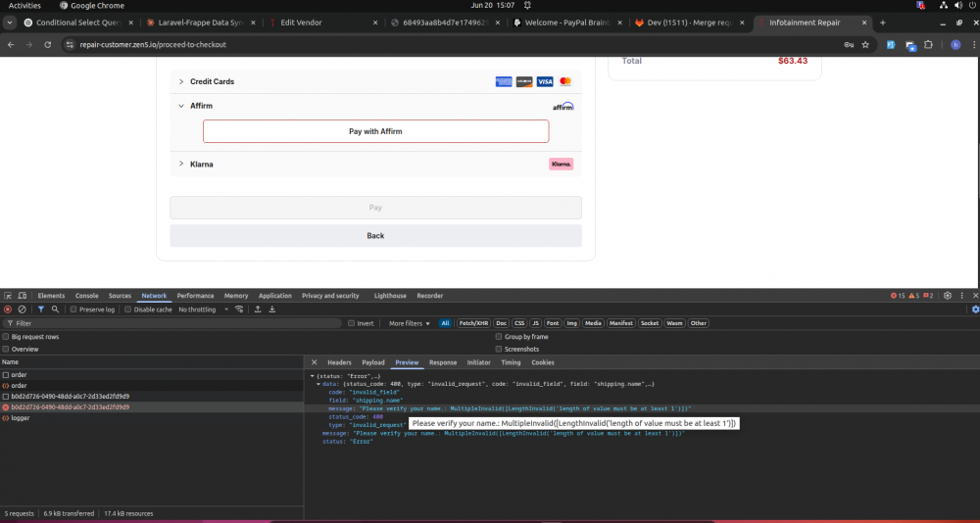980x523 pixels.
Task: Clear the network log
Action: coord(22,309)
